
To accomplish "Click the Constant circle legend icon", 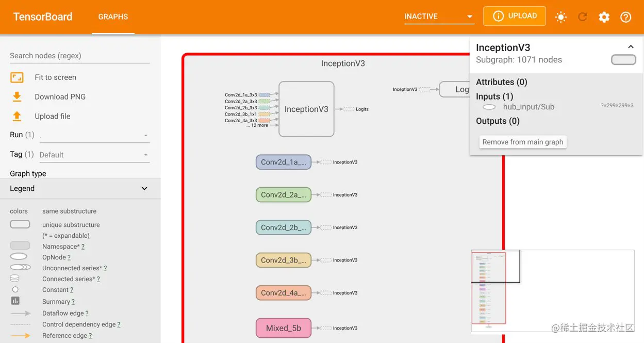I will click(15, 290).
